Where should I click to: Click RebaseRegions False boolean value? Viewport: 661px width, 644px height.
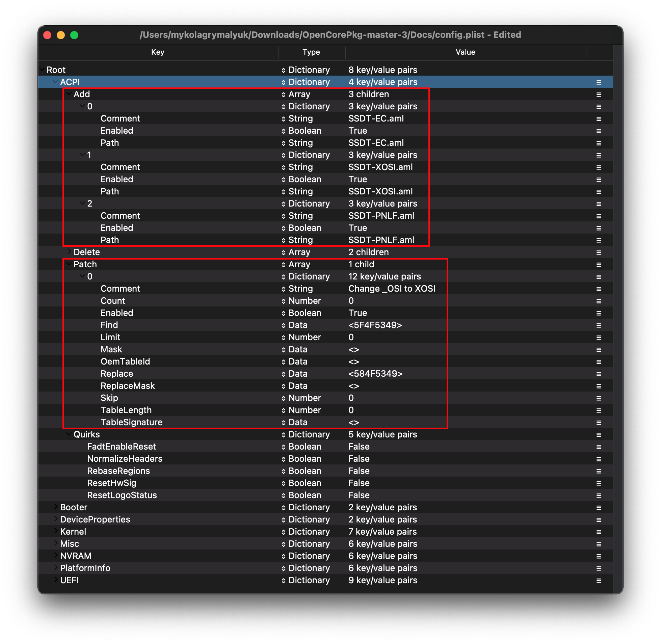(x=359, y=471)
